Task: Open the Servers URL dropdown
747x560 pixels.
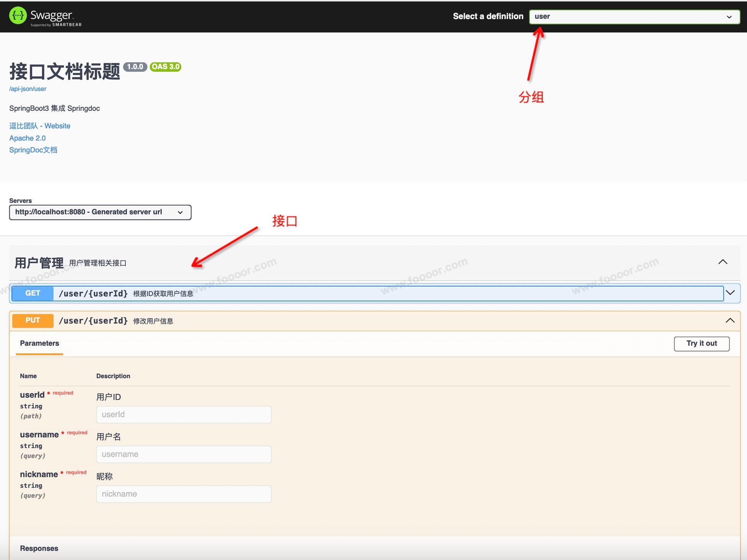Action: coord(100,212)
